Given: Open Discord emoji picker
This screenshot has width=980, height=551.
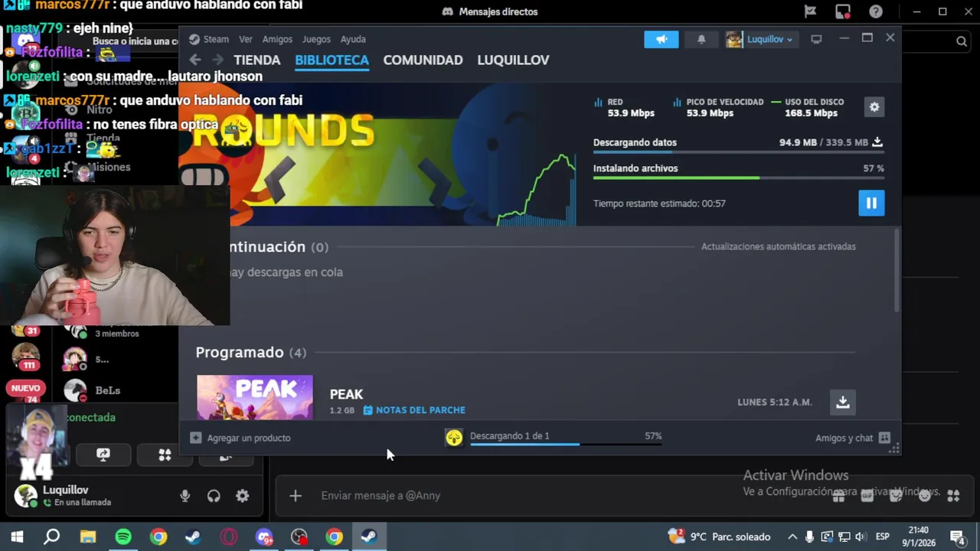Looking at the screenshot, I should (924, 496).
